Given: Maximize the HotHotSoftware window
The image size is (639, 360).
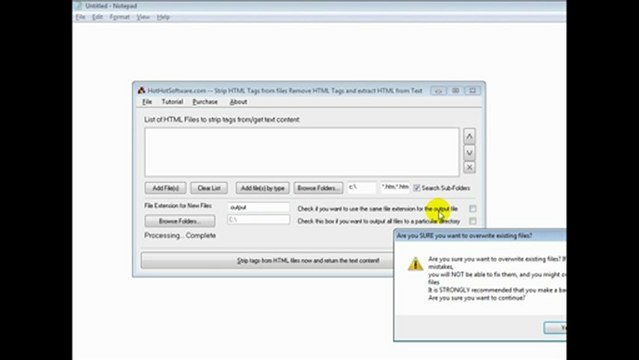Looking at the screenshot, I should 456,91.
